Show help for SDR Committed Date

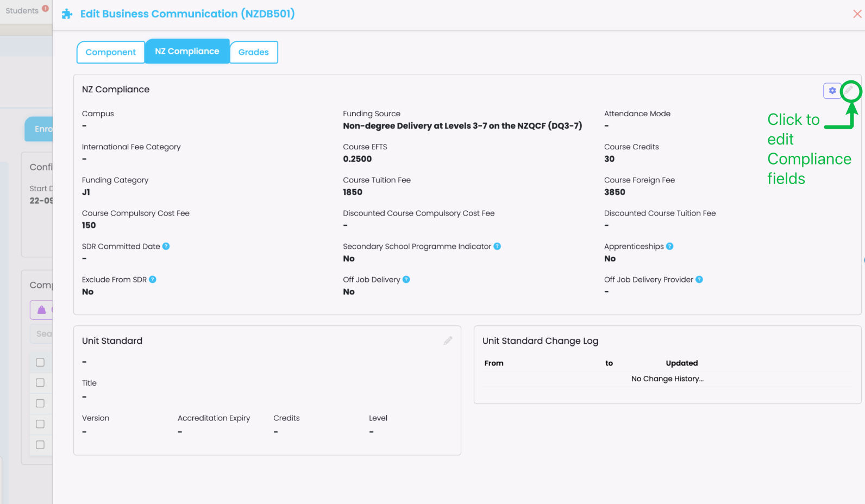166,247
